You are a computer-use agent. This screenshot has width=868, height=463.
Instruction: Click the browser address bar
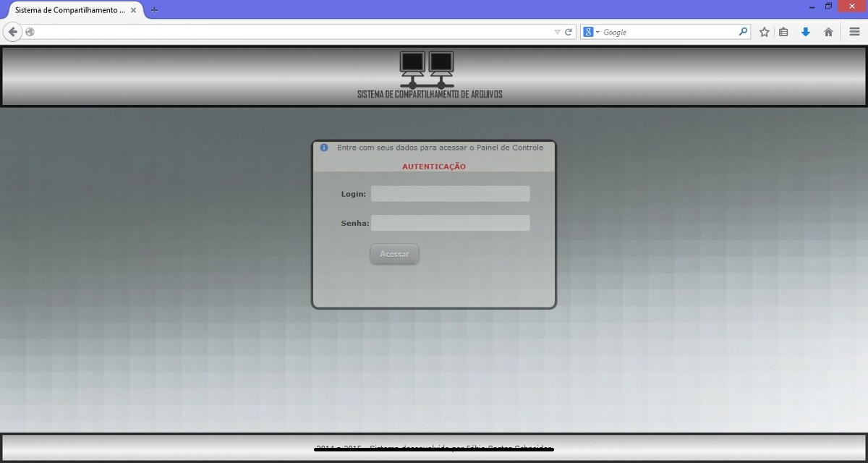289,32
